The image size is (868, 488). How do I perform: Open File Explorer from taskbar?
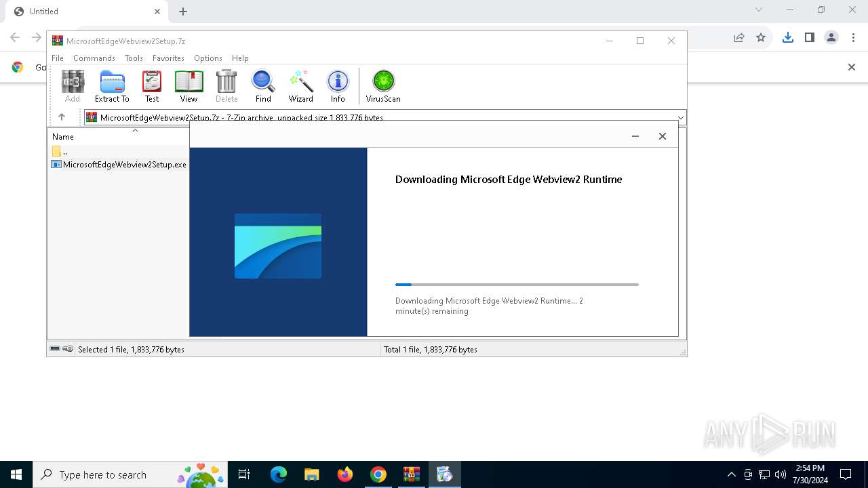click(312, 474)
